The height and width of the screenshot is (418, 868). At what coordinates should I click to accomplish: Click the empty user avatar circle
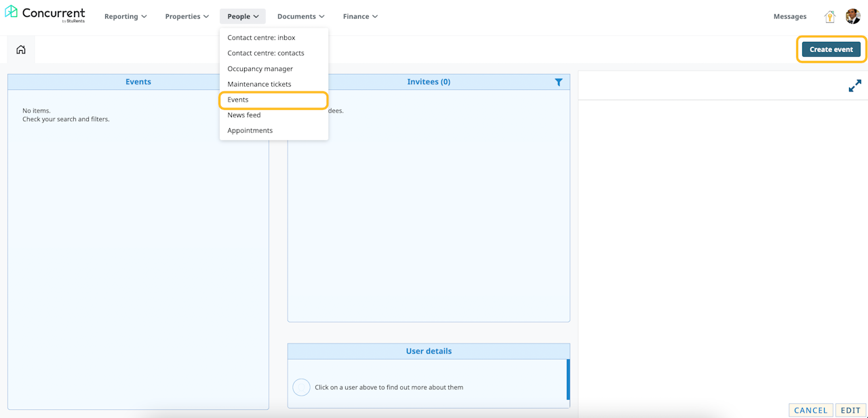[301, 388]
